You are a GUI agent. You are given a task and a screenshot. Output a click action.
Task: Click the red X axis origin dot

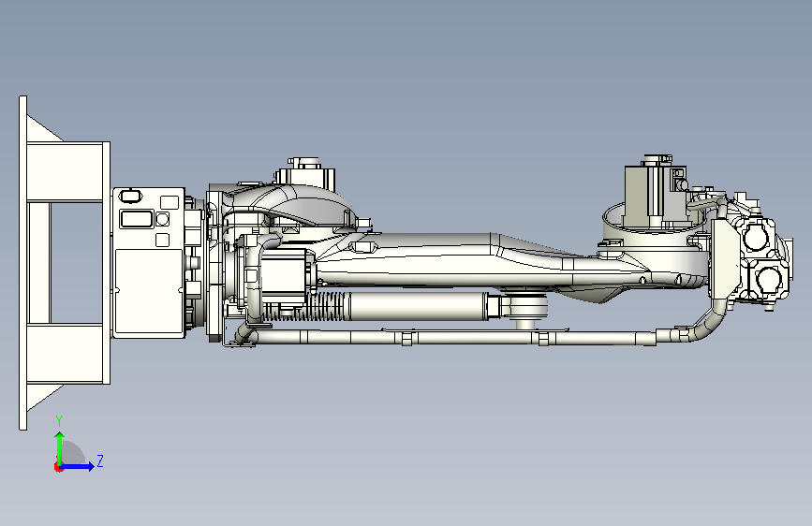pos(58,467)
